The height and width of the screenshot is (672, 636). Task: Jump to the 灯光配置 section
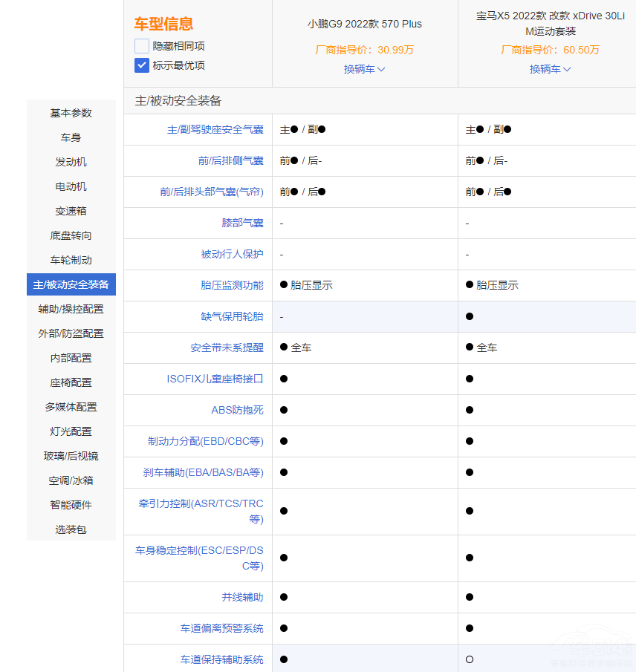pyautogui.click(x=71, y=431)
